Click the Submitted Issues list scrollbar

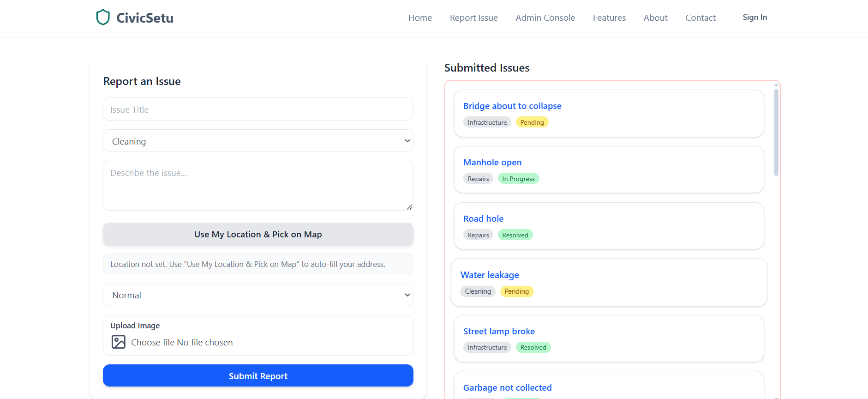(x=776, y=133)
